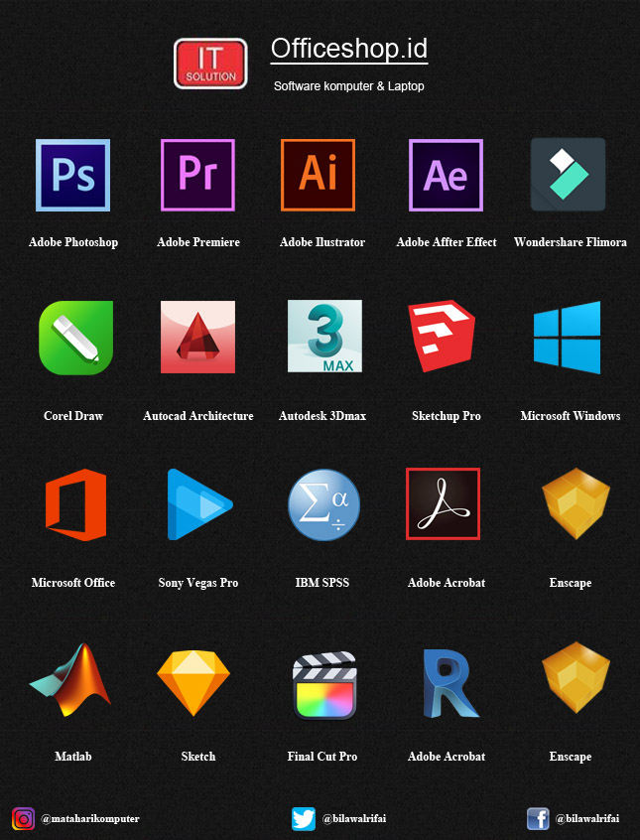Select the orange Sketch diamond icon
This screenshot has height=840, width=640.
point(193,683)
